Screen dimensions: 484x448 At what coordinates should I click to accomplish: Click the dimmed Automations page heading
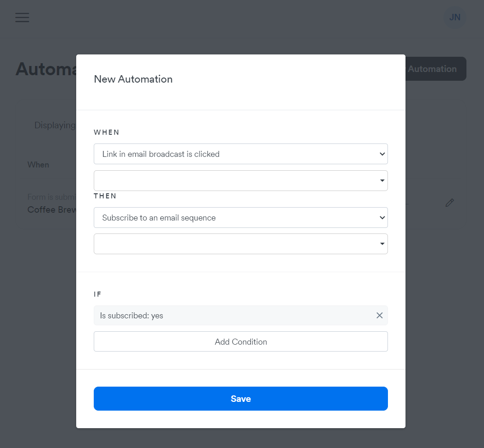click(46, 69)
